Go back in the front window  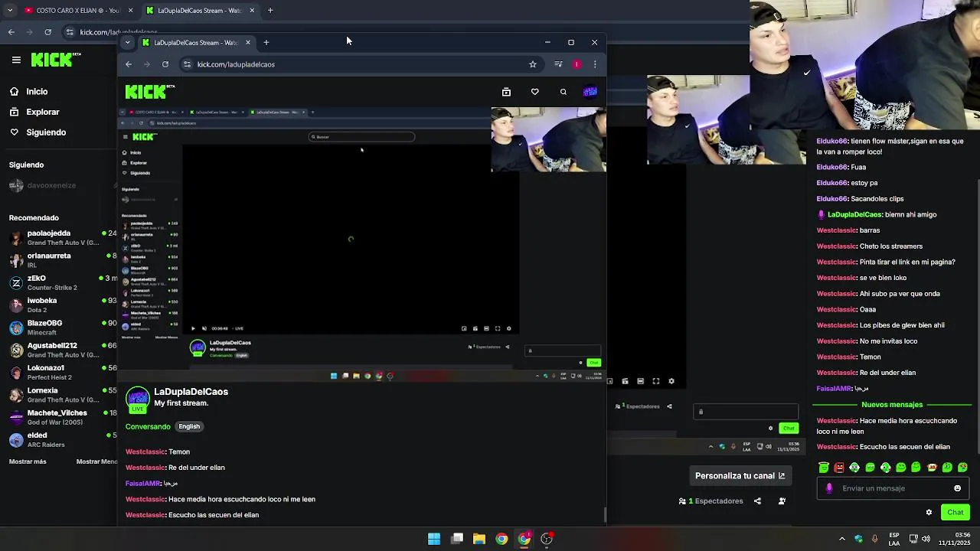click(x=129, y=64)
